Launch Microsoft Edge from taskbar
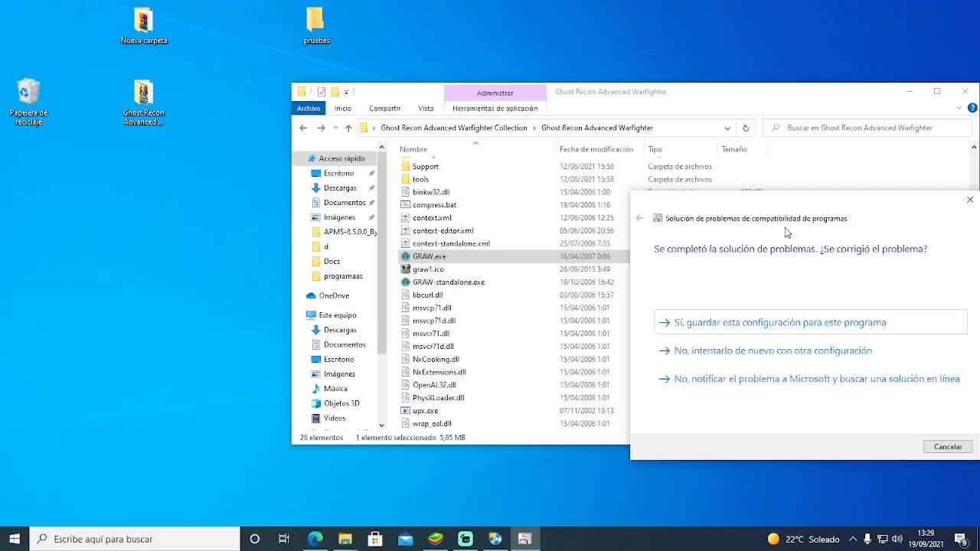Screen dimensions: 980x551 coord(315,539)
